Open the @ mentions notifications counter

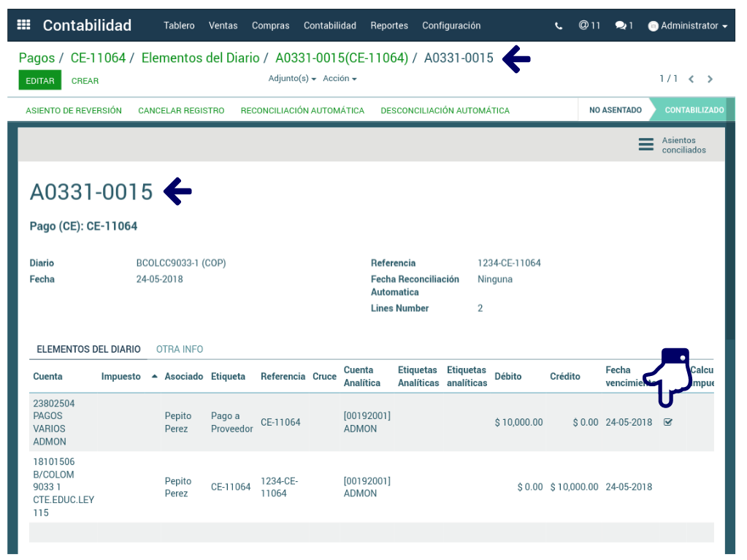click(x=589, y=26)
